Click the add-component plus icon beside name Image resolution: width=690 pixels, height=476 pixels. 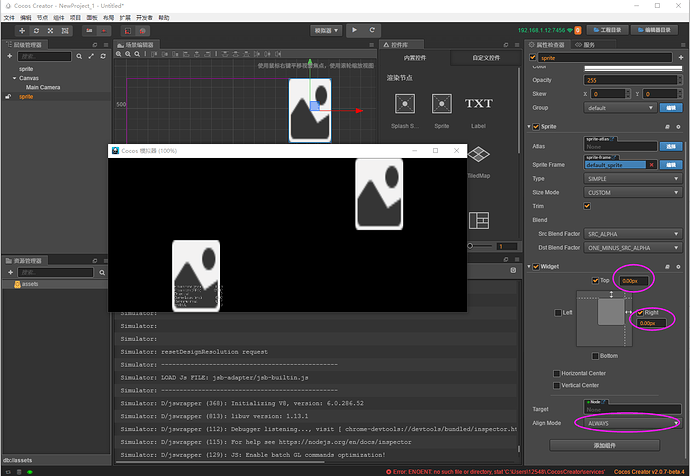[681, 58]
